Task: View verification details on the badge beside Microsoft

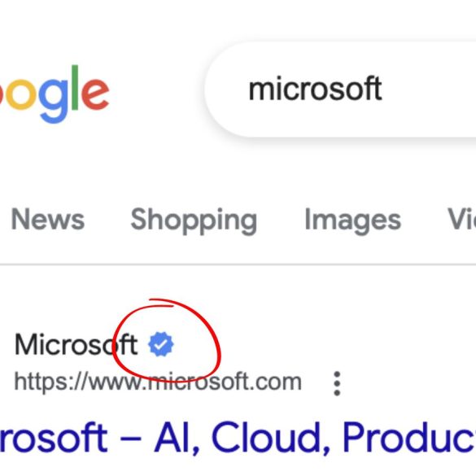Action: point(161,344)
